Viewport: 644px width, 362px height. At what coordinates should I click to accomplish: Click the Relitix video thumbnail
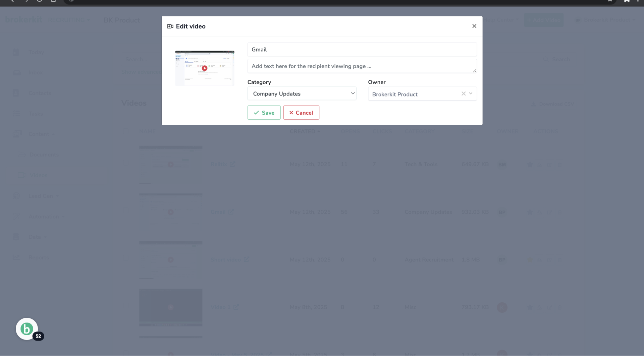[x=171, y=165]
